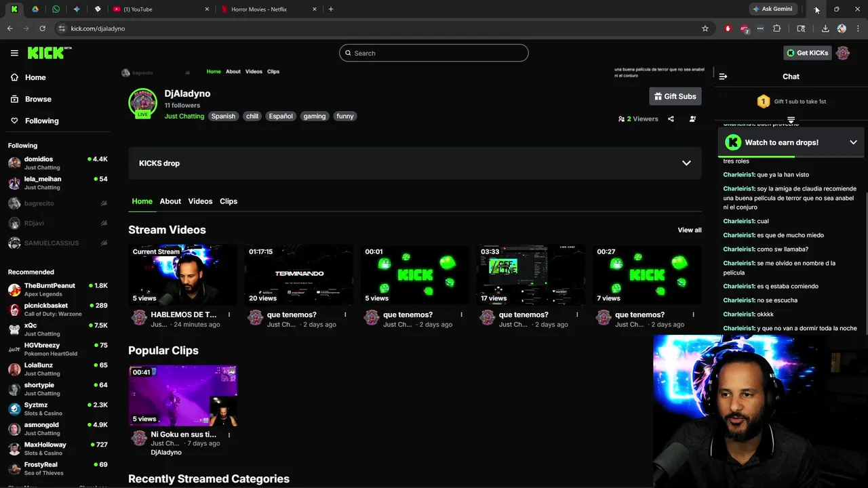
Task: Click Get KICKs button
Action: click(807, 53)
